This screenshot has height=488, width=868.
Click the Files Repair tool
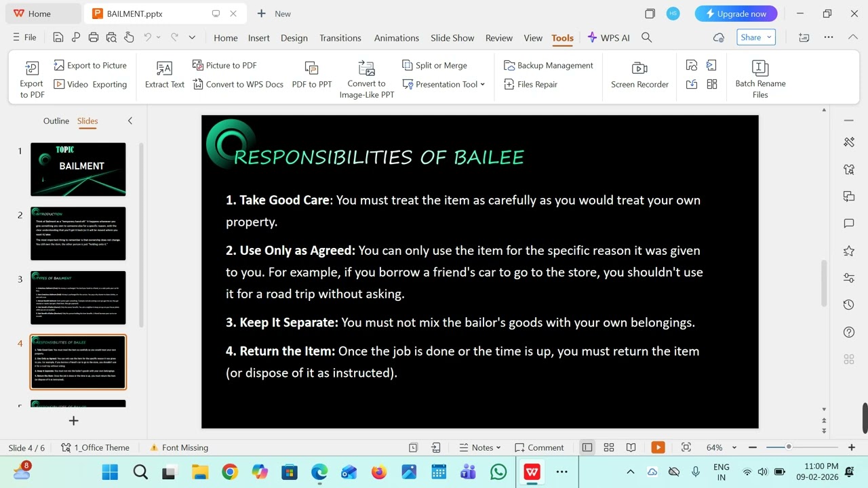pos(530,84)
